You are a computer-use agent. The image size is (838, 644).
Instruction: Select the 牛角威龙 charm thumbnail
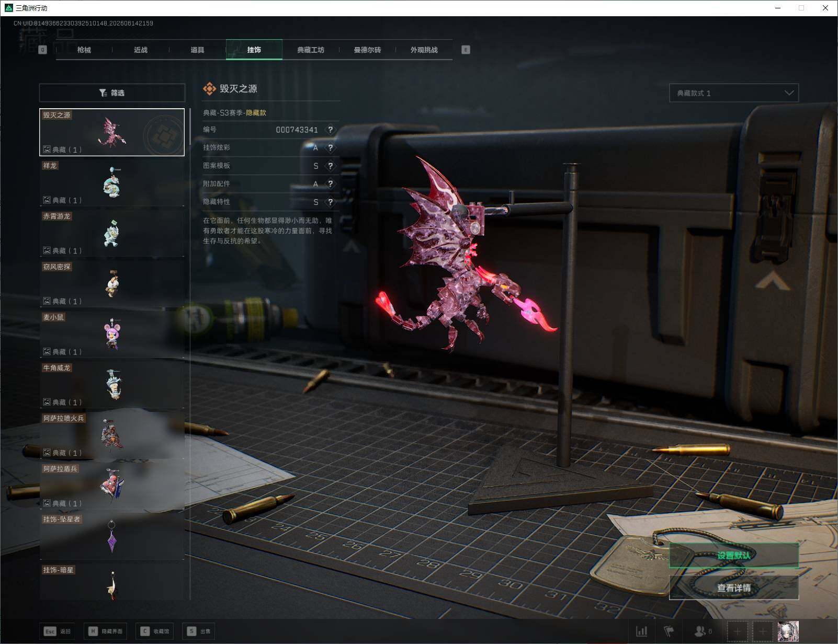pos(112,385)
